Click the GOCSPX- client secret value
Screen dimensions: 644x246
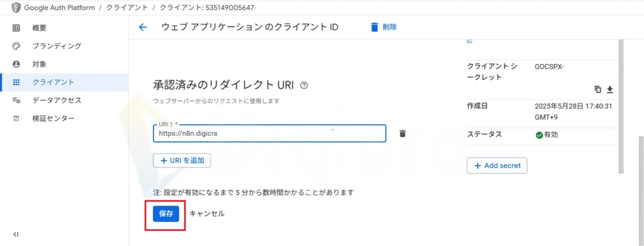(x=550, y=67)
